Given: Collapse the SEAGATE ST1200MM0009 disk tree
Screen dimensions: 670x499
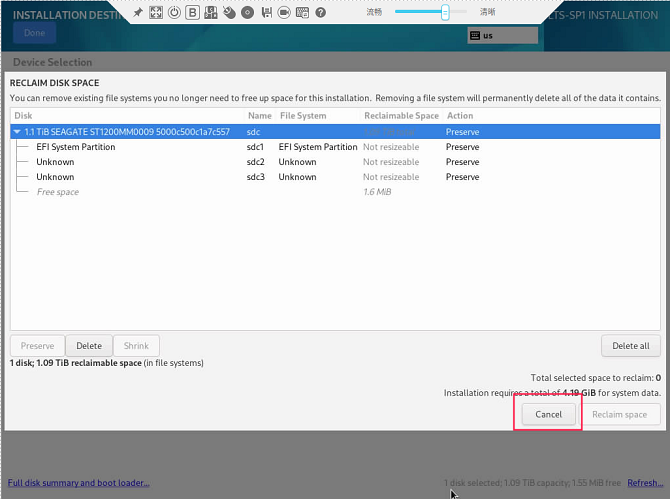Looking at the screenshot, I should (x=16, y=132).
